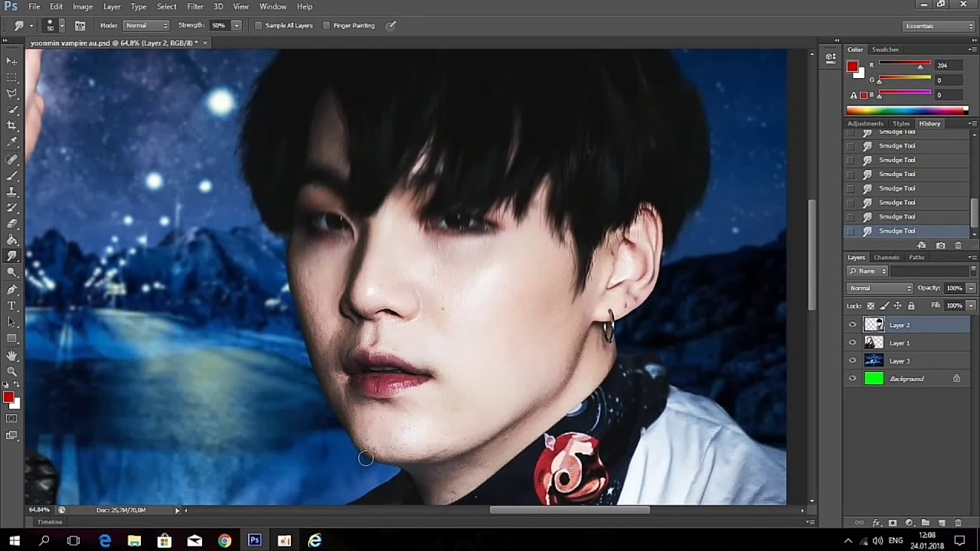
Task: Add layer mask in Layers panel
Action: [892, 523]
